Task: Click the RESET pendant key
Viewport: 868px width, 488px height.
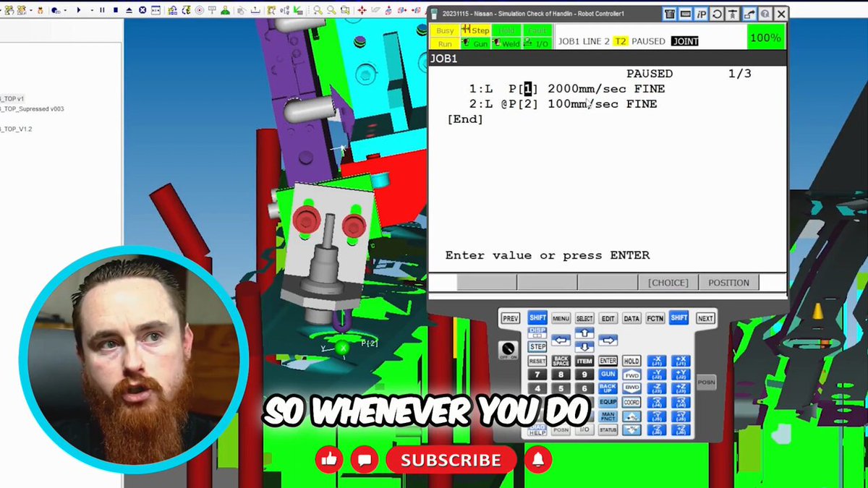Action: 537,361
